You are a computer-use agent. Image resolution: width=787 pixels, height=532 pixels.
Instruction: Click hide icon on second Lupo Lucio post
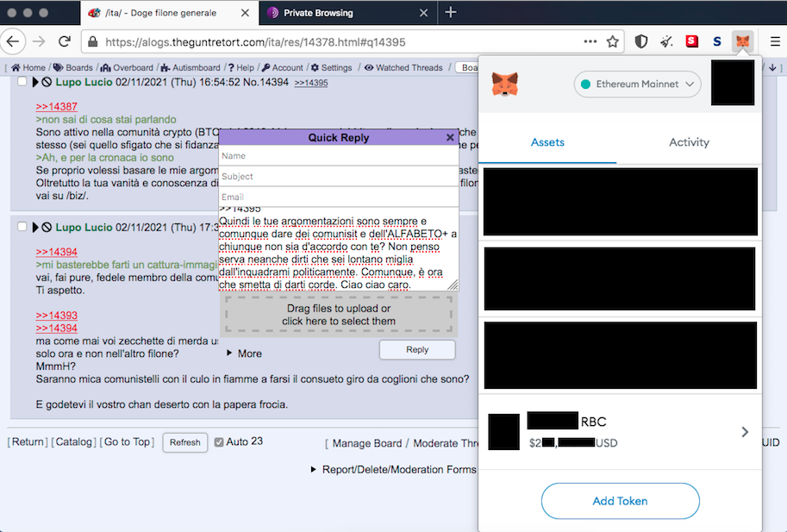(x=47, y=228)
